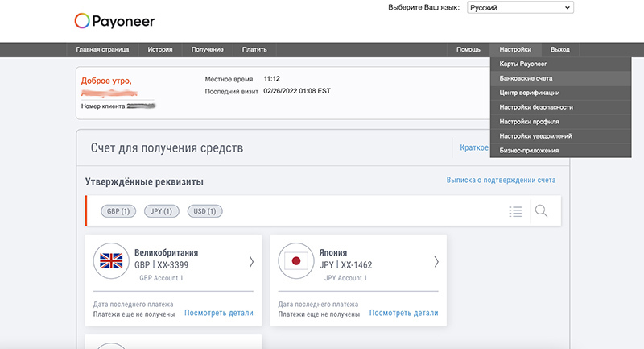
Task: Click GBP | XX-3399 account number
Action: pyautogui.click(x=162, y=265)
